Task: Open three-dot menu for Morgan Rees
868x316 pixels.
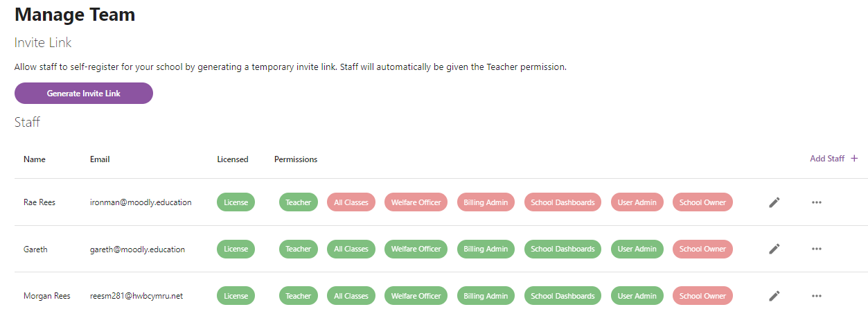Action: (x=816, y=296)
